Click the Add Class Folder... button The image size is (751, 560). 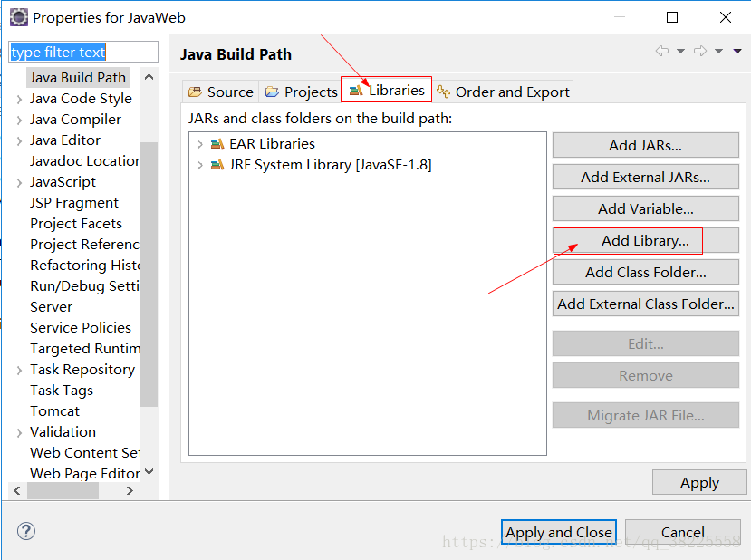[646, 272]
